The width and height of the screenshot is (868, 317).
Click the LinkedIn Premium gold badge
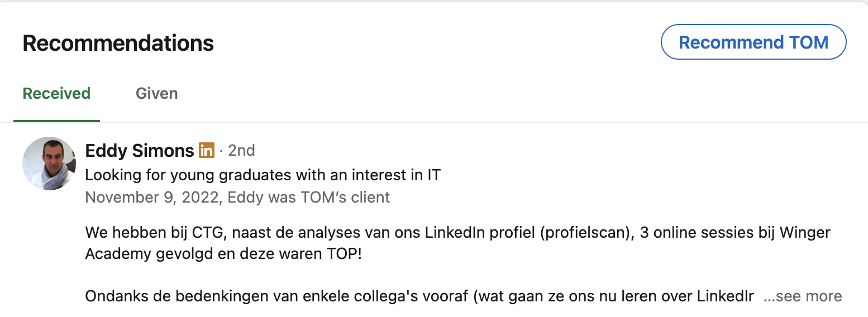tap(207, 150)
